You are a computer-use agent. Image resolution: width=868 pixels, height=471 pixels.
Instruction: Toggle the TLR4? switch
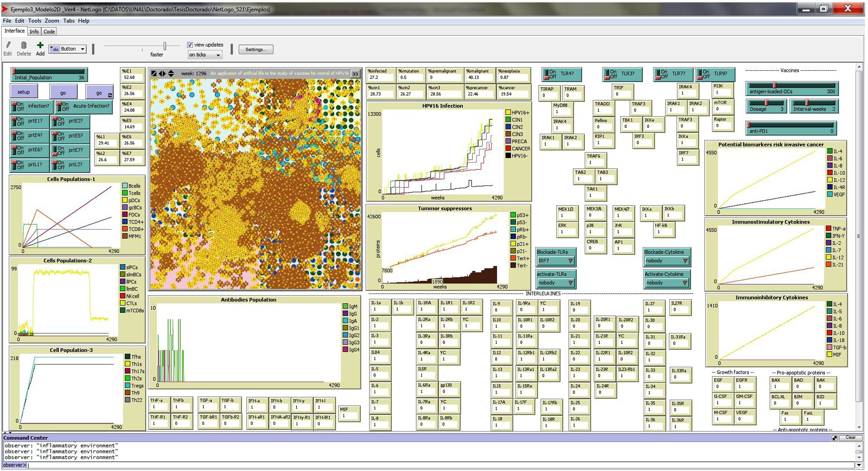pos(547,74)
